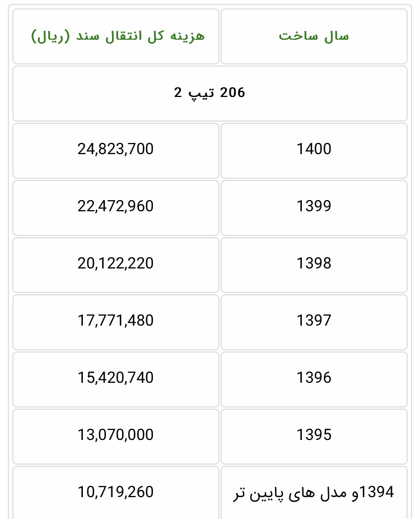
Task: Pick the year 1396 cell
Action: pos(314,378)
